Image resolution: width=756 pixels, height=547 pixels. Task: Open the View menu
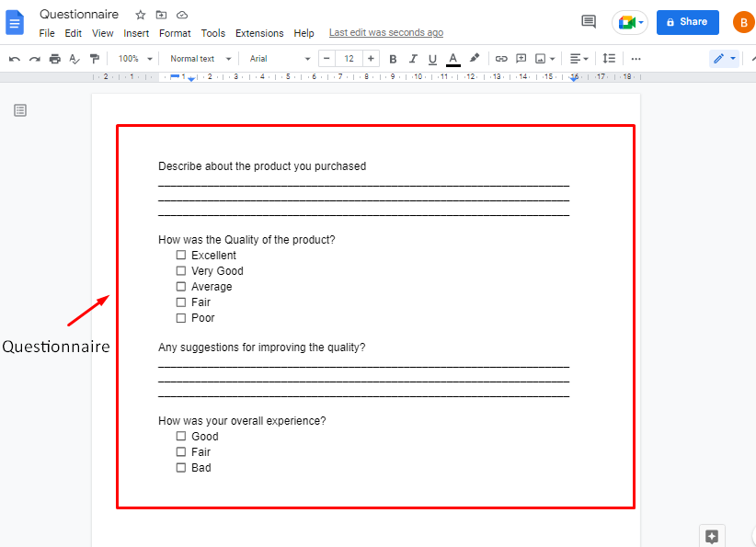click(103, 33)
